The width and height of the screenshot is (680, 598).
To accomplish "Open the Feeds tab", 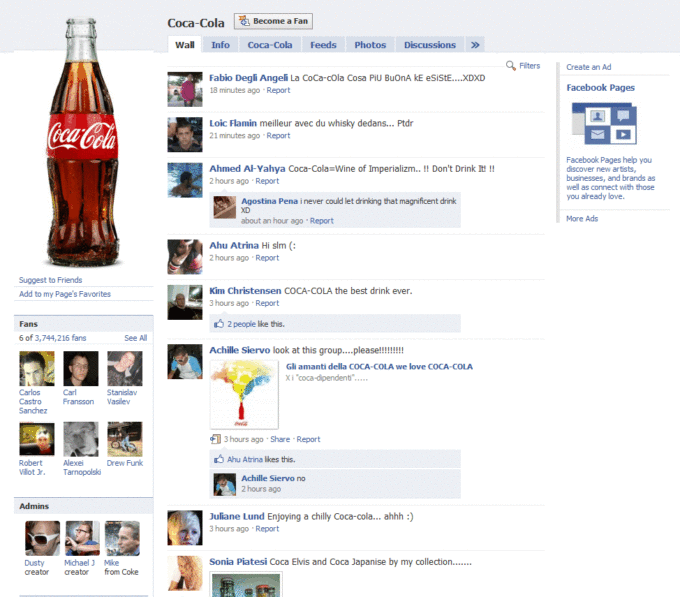I will (323, 45).
